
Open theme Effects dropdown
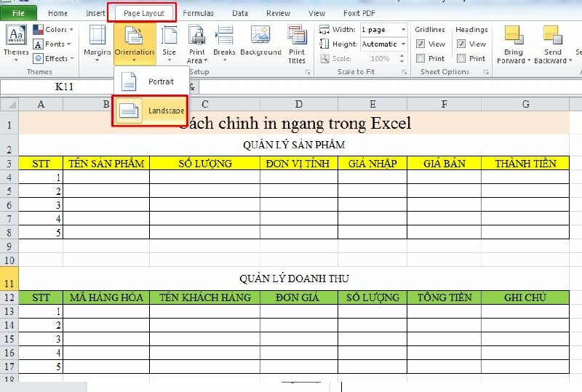[x=54, y=58]
